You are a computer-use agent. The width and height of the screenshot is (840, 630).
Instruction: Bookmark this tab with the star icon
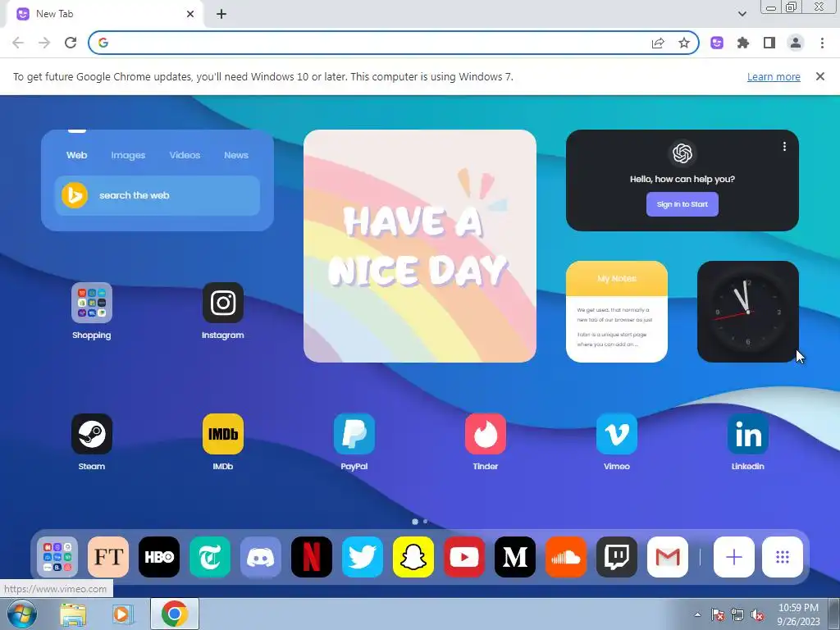(684, 43)
